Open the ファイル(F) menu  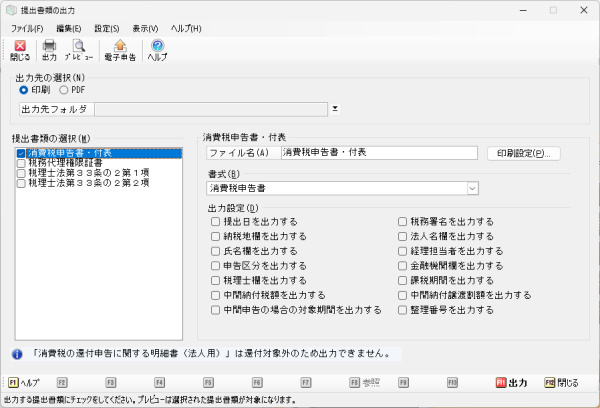click(x=27, y=29)
